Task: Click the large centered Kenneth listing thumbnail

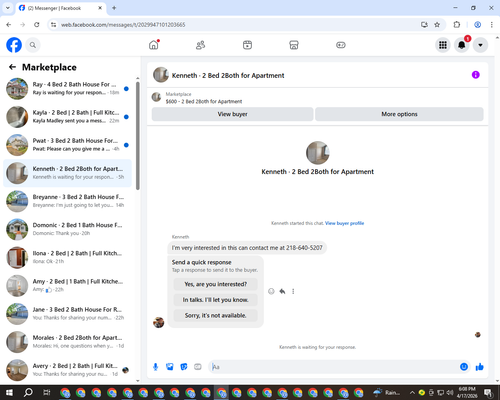Action: (x=318, y=153)
